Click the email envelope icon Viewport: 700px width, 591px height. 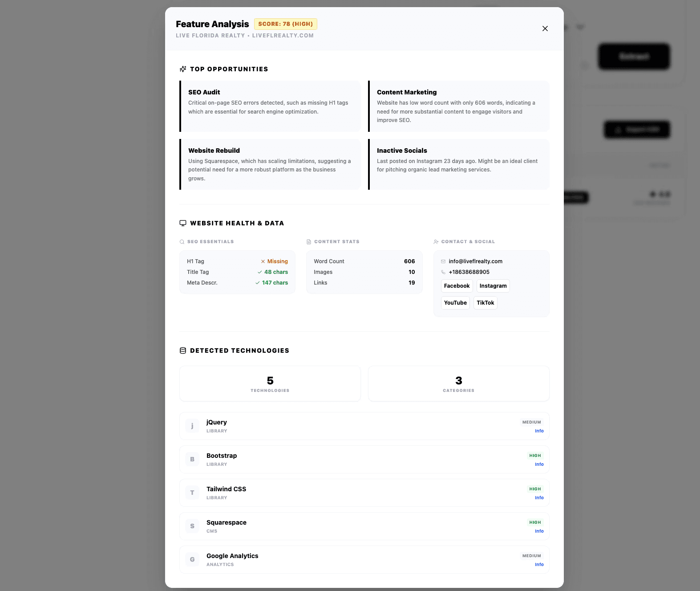point(443,261)
